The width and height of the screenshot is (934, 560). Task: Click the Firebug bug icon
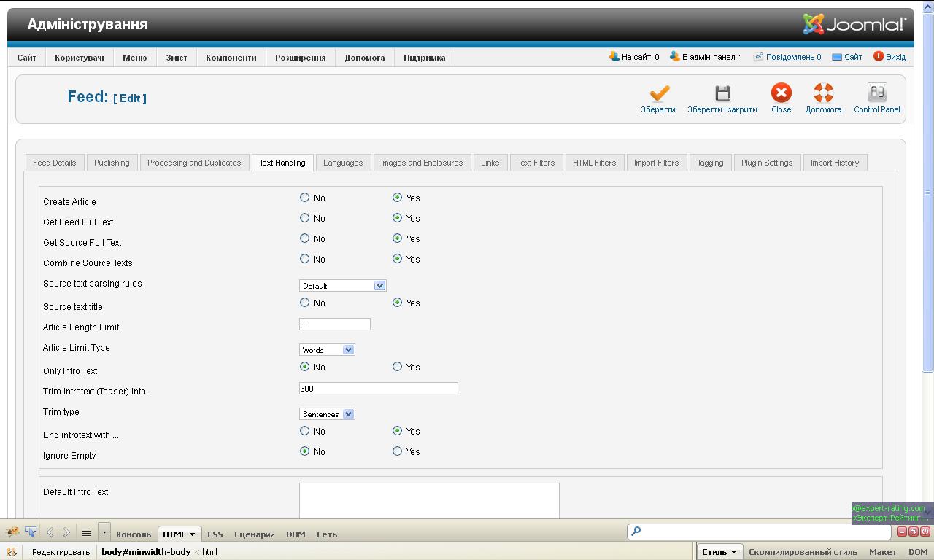[12, 532]
